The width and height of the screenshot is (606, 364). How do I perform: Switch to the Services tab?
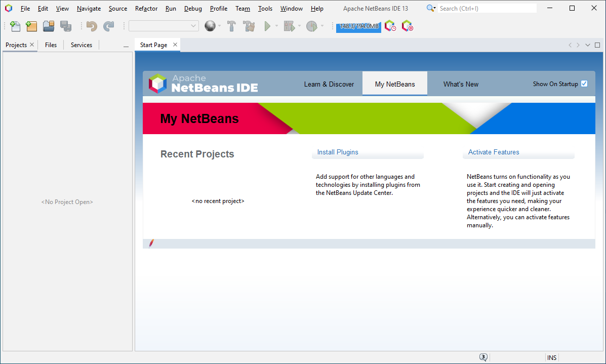click(82, 45)
